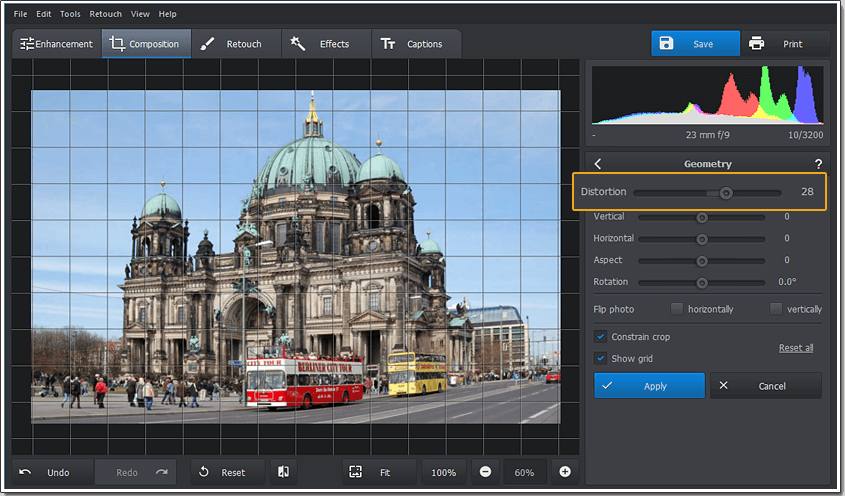Click the 10/3200 shutter speed text

click(806, 135)
